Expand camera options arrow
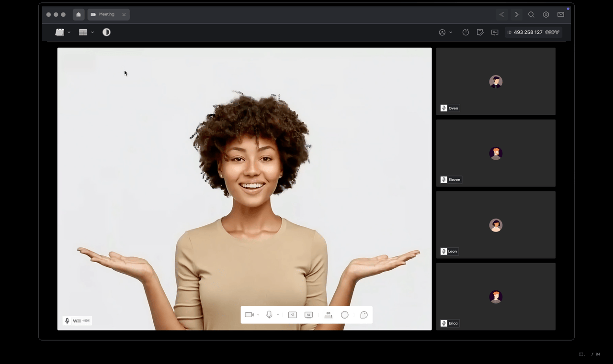This screenshot has width=613, height=364. [258, 315]
